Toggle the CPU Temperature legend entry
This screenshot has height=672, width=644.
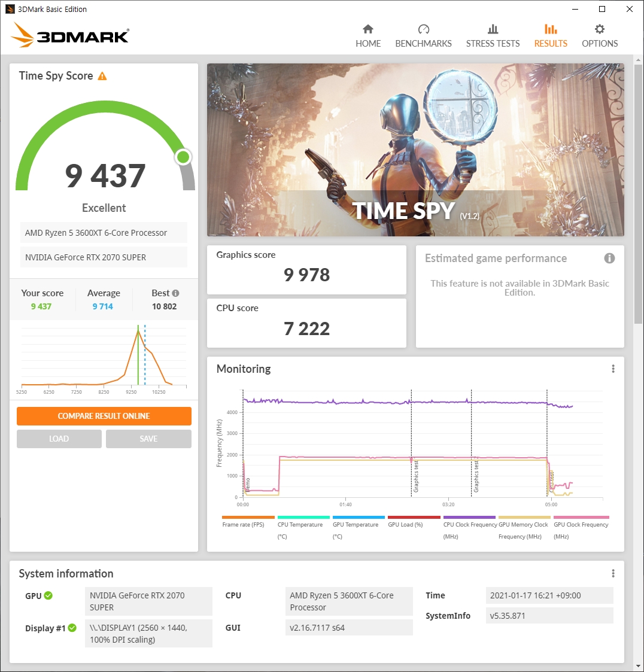coord(303,528)
